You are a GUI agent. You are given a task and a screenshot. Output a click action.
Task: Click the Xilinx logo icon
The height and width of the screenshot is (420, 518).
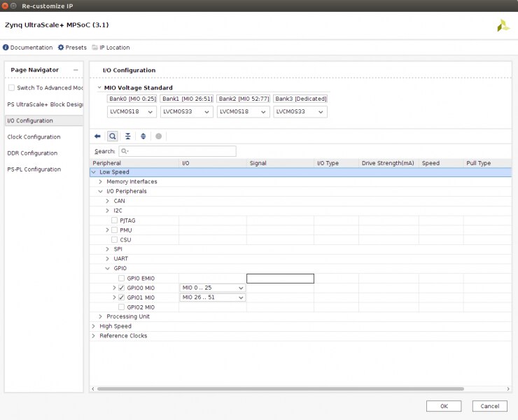[x=503, y=25]
